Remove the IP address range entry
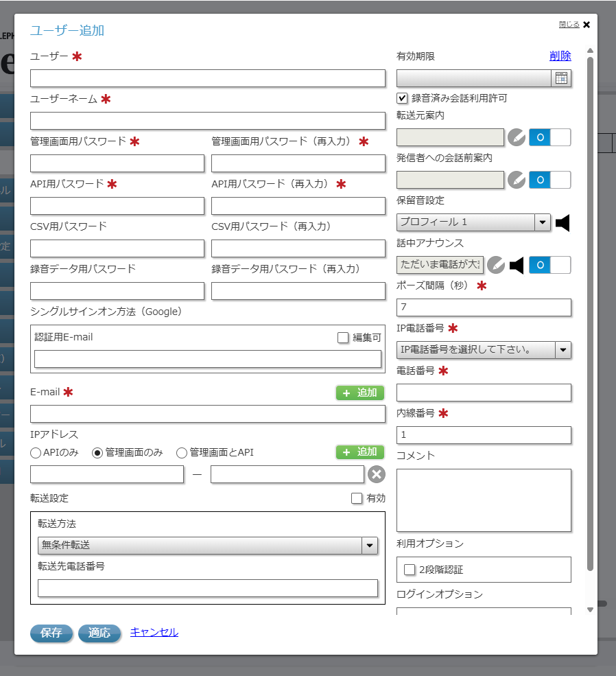This screenshot has width=616, height=676. pos(375,474)
